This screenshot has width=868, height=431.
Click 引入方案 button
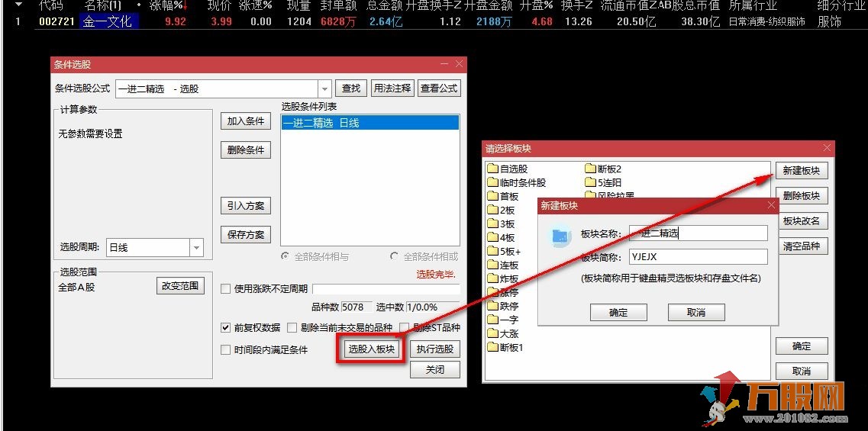point(246,206)
